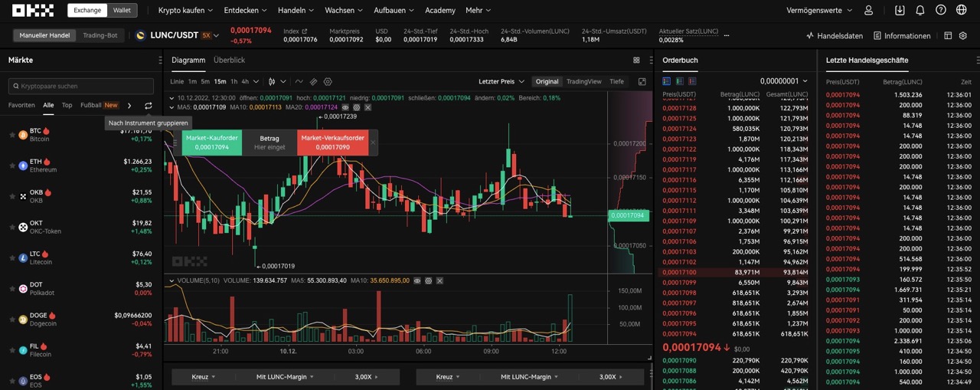This screenshot has width=980, height=390.
Task: Group markets by instrument icon
Action: 149,106
